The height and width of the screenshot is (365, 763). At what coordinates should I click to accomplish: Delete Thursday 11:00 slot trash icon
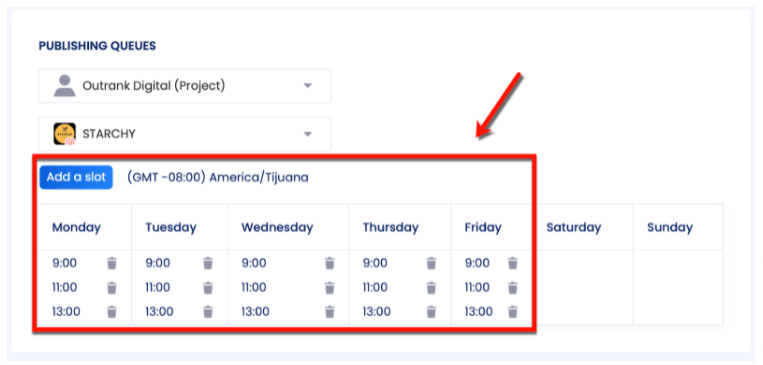(431, 288)
